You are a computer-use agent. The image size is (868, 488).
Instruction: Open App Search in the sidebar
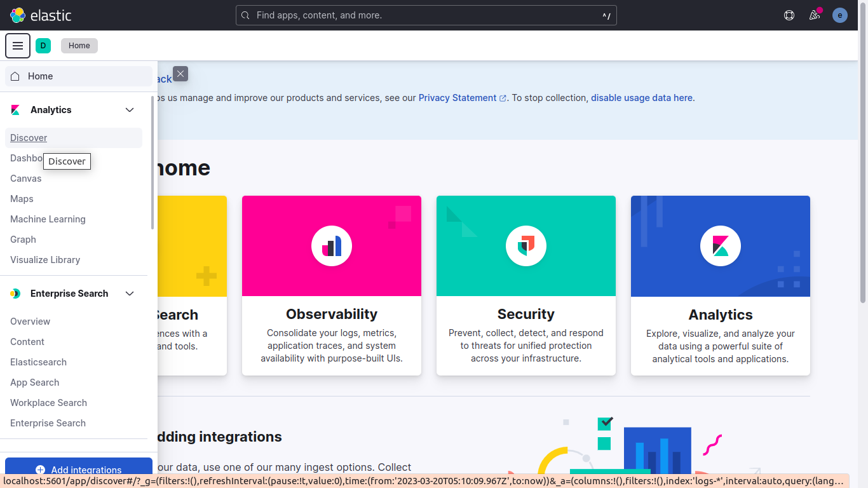coord(34,383)
